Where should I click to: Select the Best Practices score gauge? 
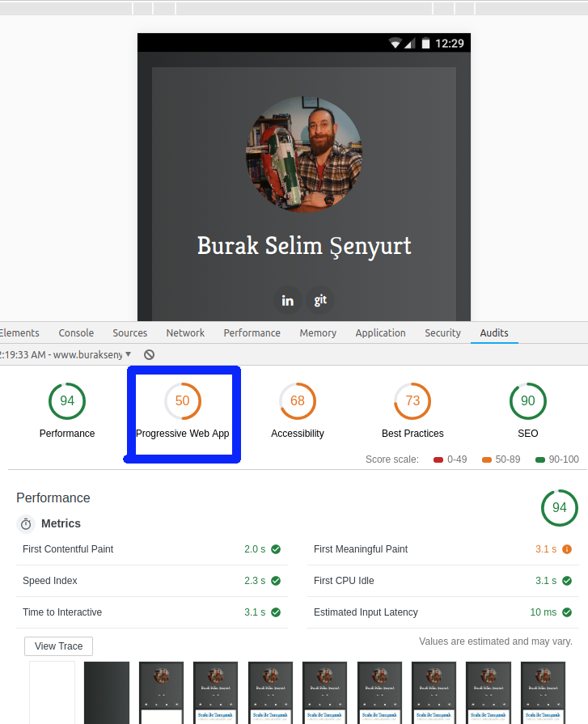pyautogui.click(x=412, y=401)
